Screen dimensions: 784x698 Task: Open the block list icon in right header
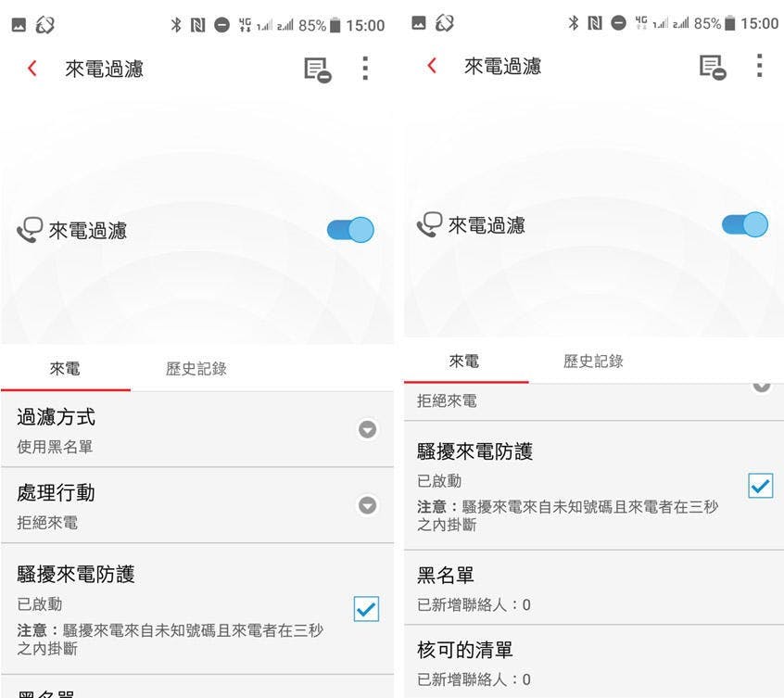click(x=713, y=67)
